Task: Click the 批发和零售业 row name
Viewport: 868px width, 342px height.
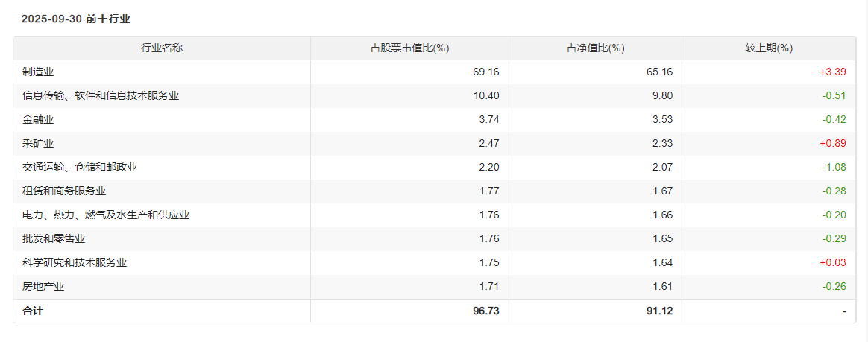Action: coord(54,238)
